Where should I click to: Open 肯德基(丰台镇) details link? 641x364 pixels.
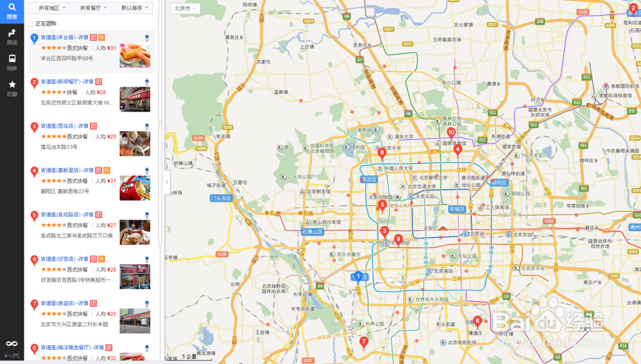coord(65,38)
